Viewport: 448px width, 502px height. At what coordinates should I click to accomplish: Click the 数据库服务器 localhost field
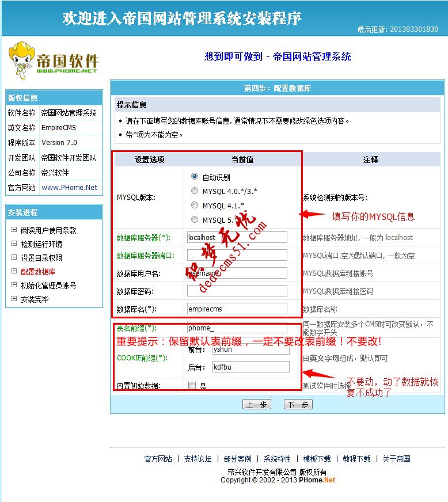point(237,237)
